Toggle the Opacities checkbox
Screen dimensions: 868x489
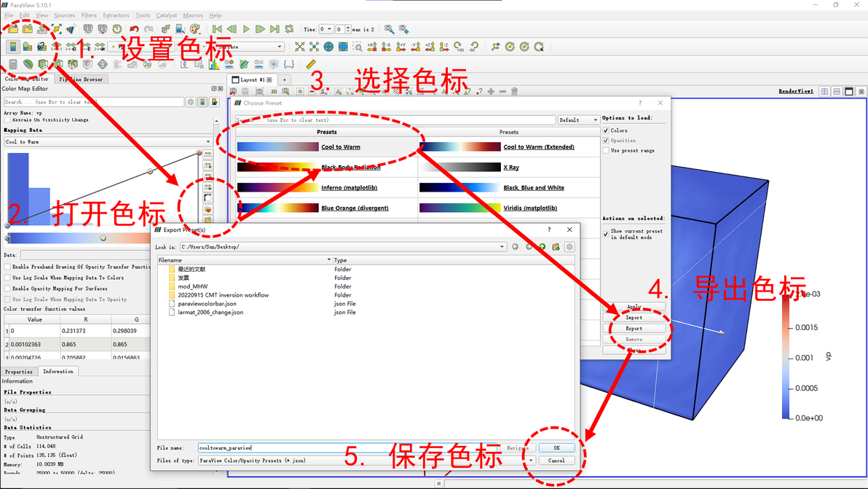[x=606, y=141]
